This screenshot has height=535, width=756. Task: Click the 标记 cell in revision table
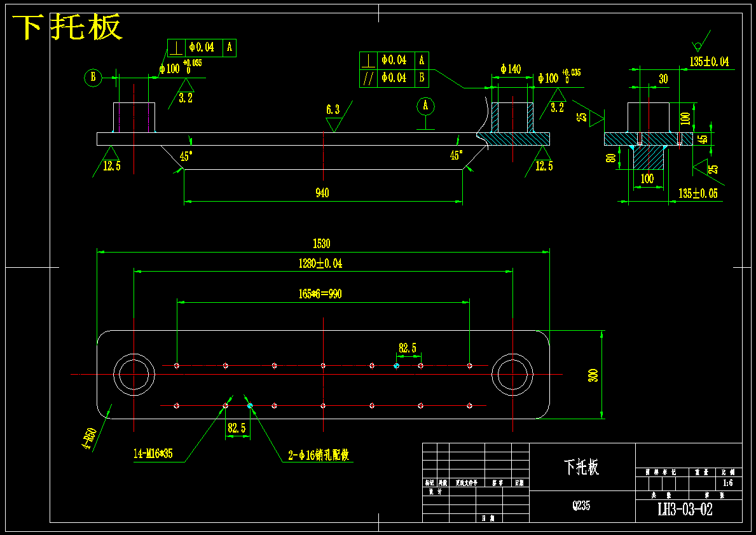click(x=429, y=483)
